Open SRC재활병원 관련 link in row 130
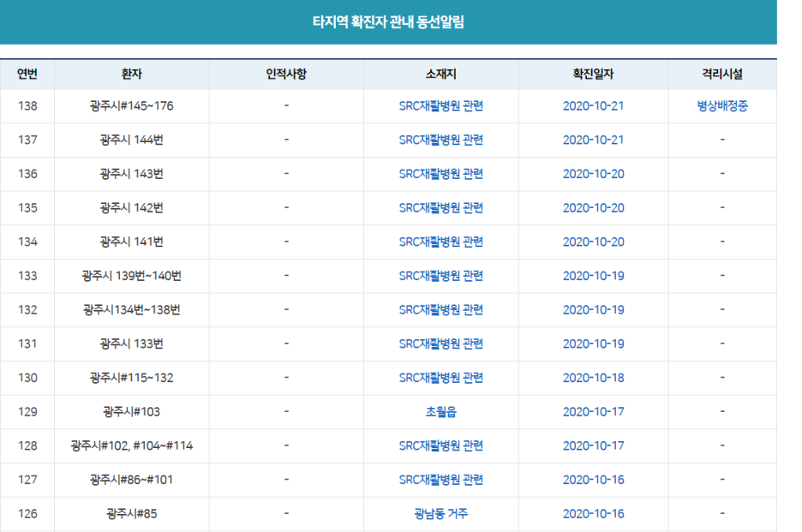Viewport: 802px width, 532px height. click(441, 378)
